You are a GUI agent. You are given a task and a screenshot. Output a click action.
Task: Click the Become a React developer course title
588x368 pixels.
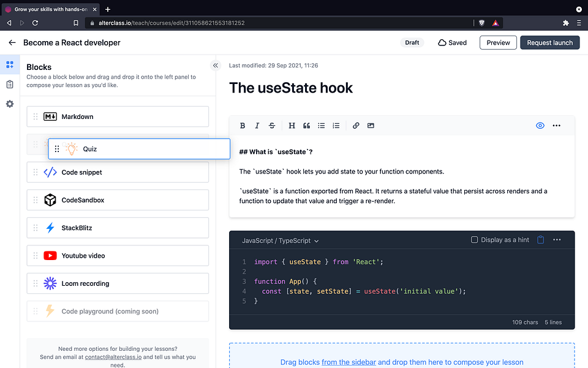coord(72,42)
